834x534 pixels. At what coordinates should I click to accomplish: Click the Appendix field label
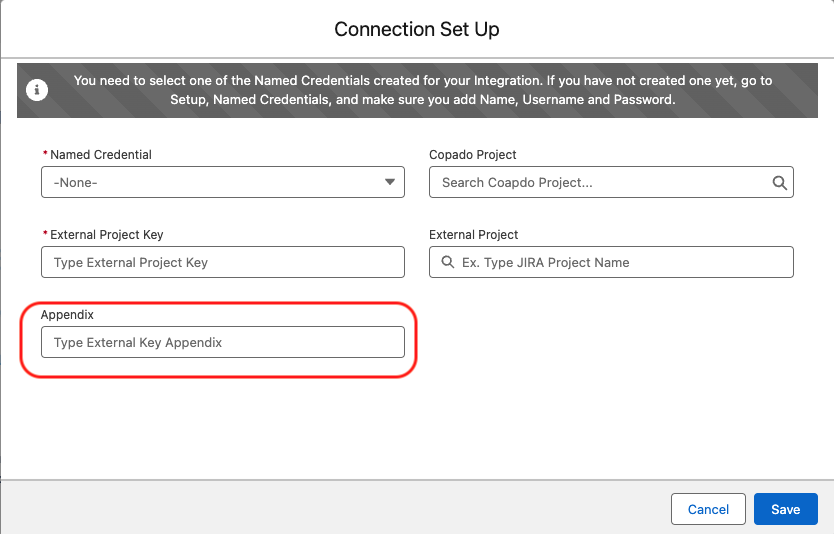[67, 314]
